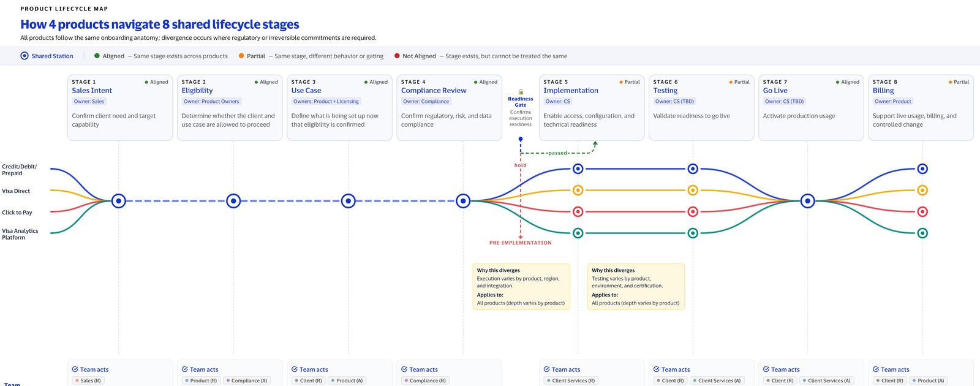The height and width of the screenshot is (386, 980).
Task: Click the Readiness Gate label
Action: 521,102
